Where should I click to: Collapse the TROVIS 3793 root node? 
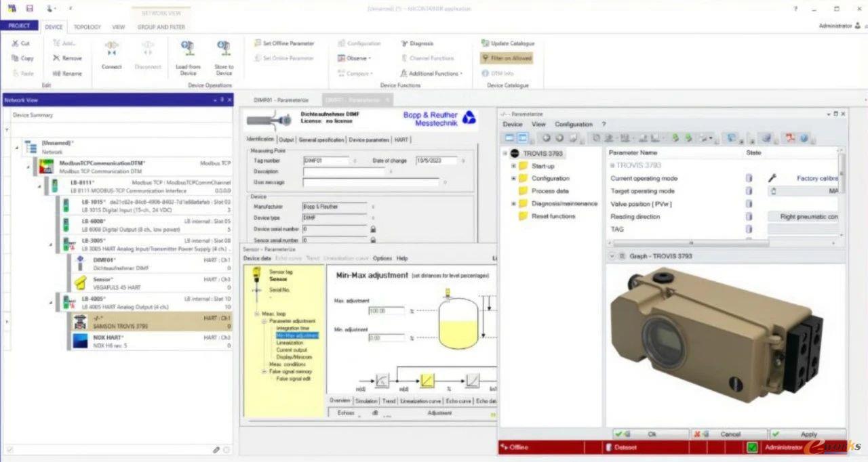coord(505,153)
